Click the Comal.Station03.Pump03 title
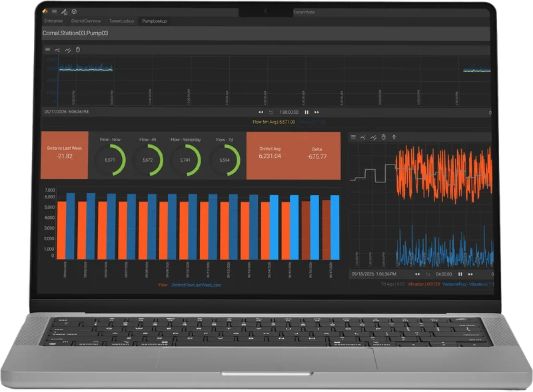 [75, 33]
